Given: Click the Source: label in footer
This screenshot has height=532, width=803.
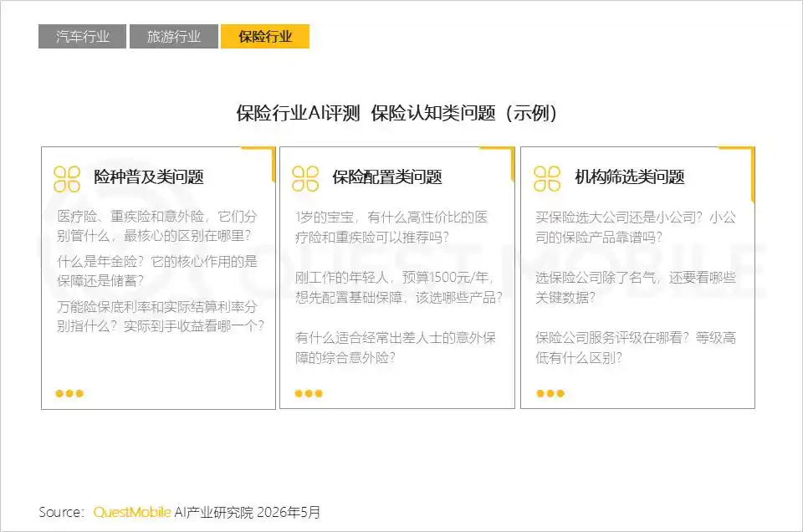Looking at the screenshot, I should [x=61, y=512].
